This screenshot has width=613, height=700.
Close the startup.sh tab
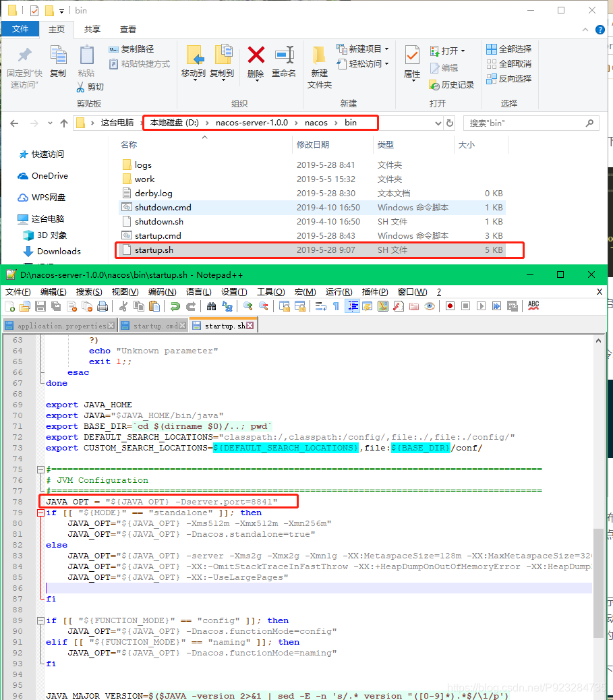coord(250,326)
